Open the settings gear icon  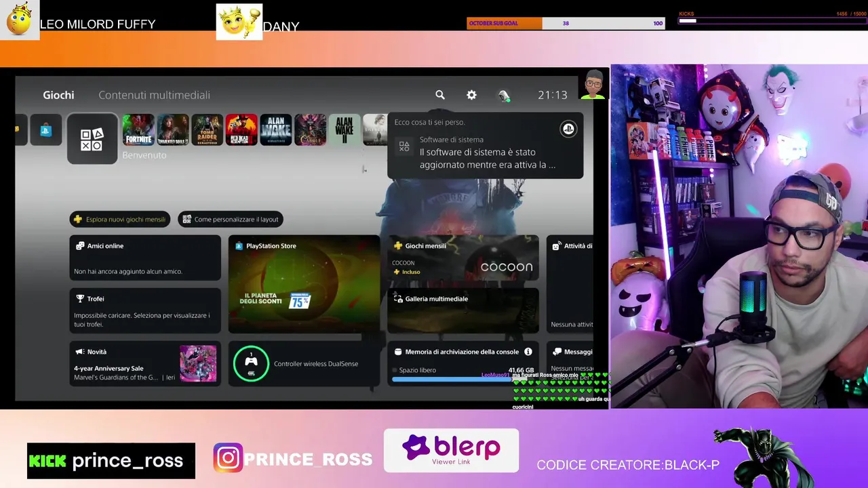tap(471, 95)
